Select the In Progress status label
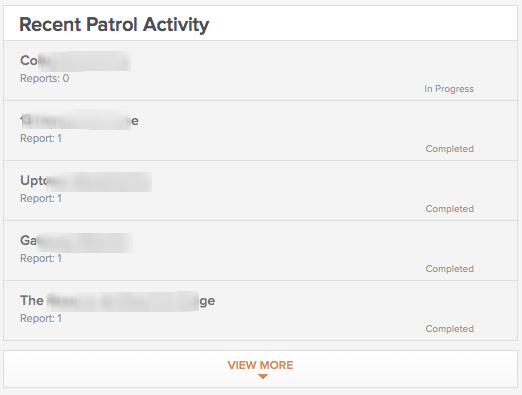This screenshot has width=522, height=395. (x=449, y=89)
